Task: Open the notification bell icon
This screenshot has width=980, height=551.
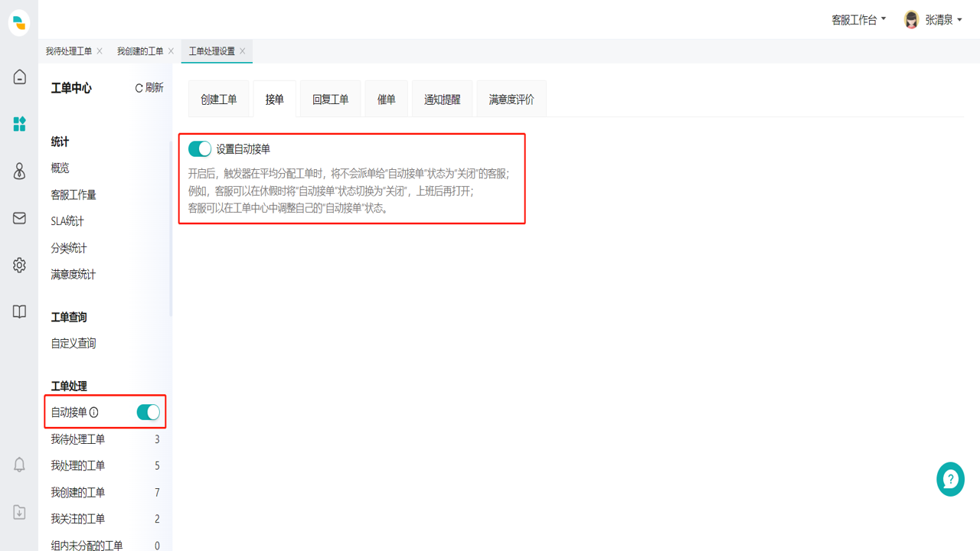Action: click(20, 465)
